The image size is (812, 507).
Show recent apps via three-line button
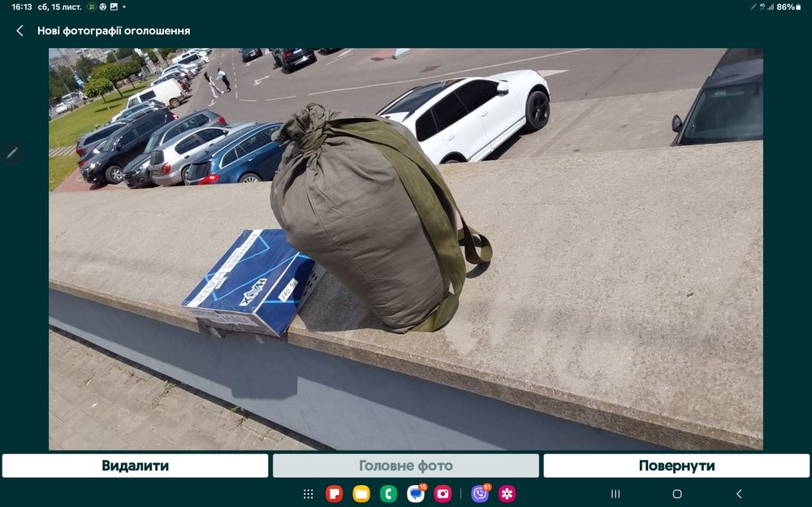(x=615, y=493)
